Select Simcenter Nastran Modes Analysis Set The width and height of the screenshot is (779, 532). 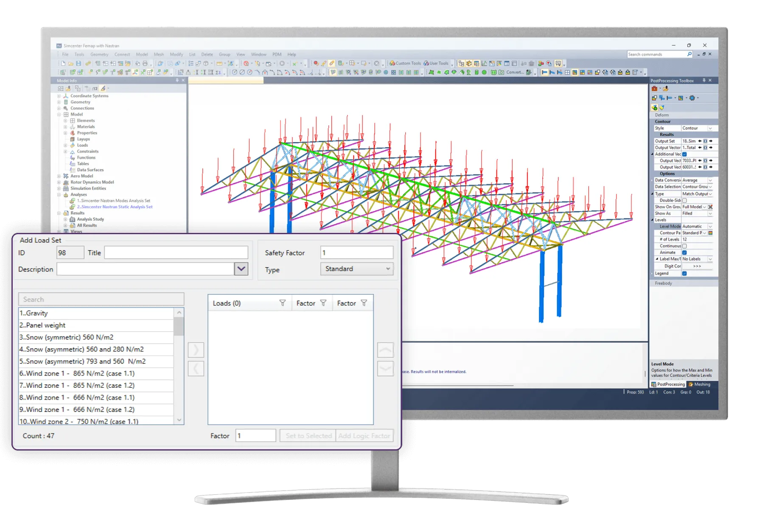point(113,201)
